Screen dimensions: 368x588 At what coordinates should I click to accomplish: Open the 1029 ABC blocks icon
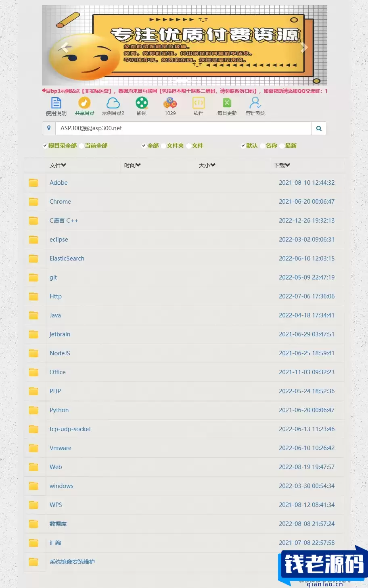pos(170,103)
